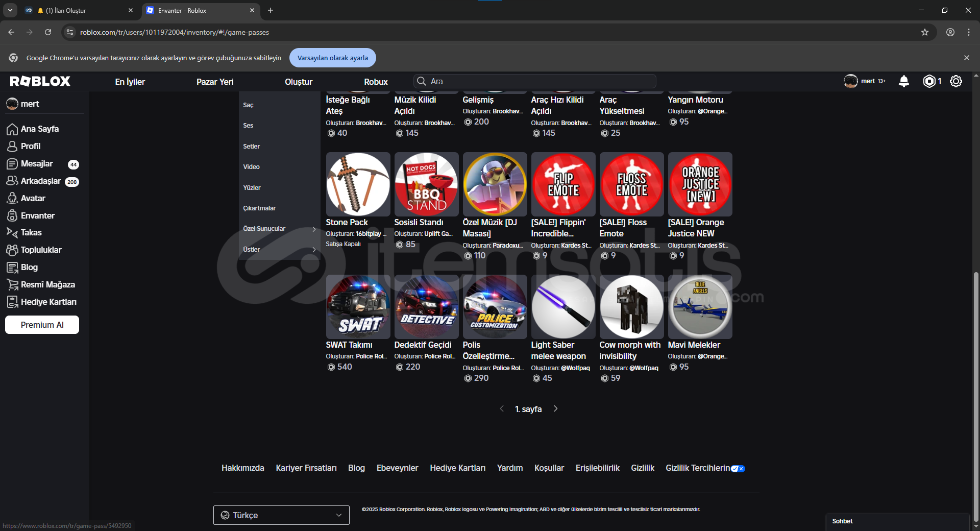Open the SWAT Takımı thumbnail

358,307
